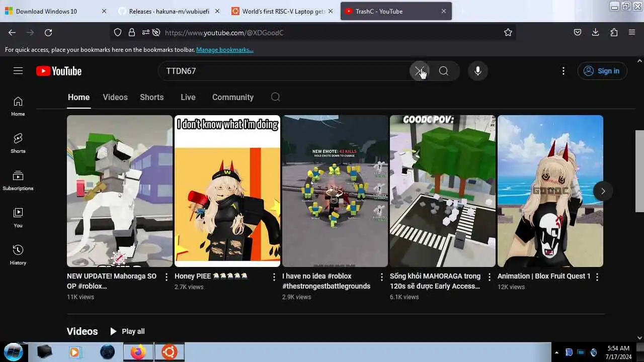View site security padlock info
Image resolution: width=644 pixels, height=362 pixels.
point(132,32)
